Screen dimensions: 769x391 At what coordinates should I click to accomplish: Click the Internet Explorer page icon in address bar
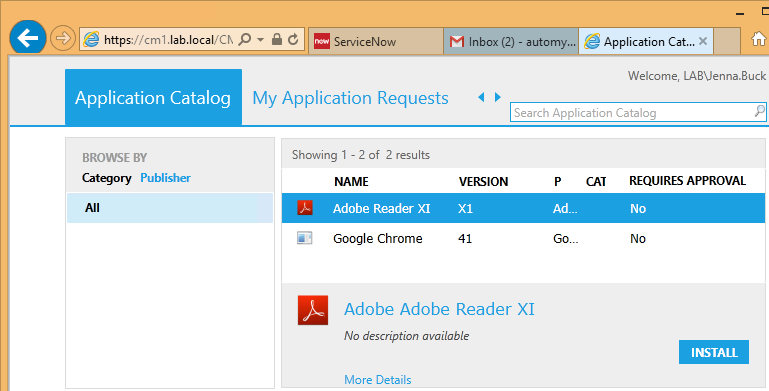[91, 39]
